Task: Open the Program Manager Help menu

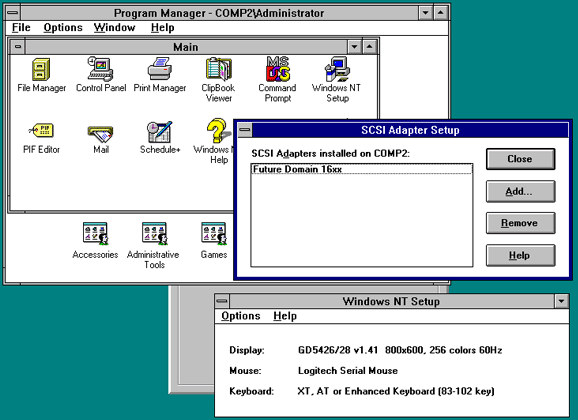Action: [162, 28]
